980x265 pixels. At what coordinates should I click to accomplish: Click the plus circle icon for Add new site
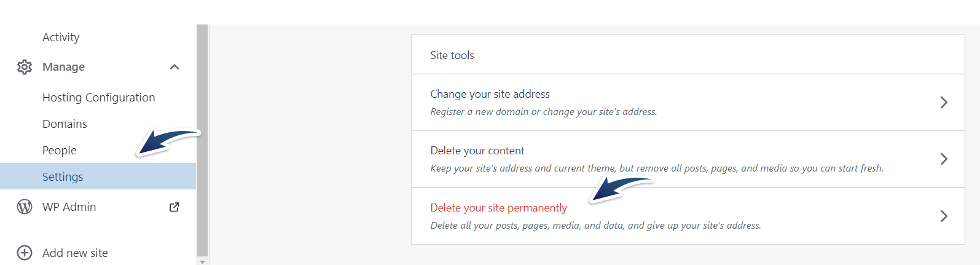tap(25, 253)
